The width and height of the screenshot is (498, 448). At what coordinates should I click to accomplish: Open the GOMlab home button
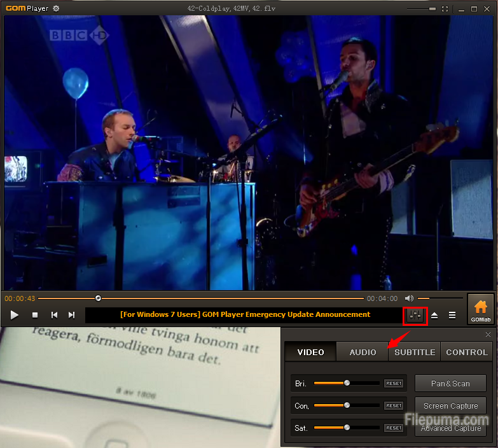click(x=480, y=309)
